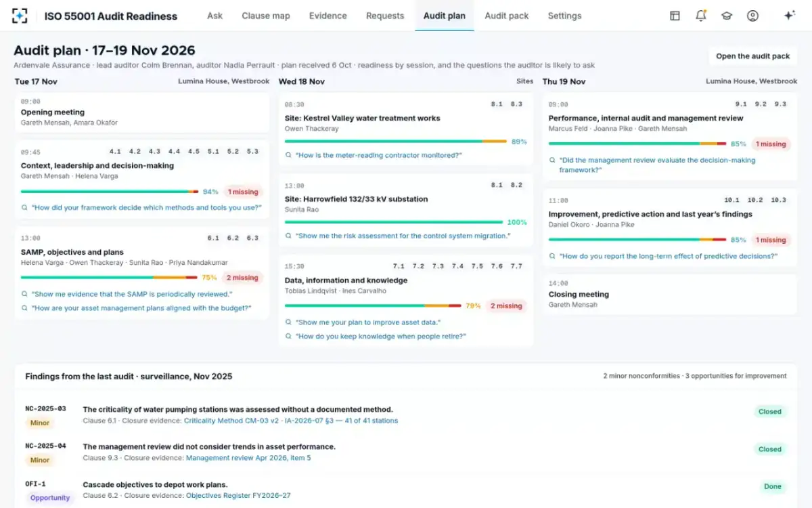This screenshot has width=812, height=508.
Task: Click the magnifier icon by the predictive decisions question
Action: [553, 257]
